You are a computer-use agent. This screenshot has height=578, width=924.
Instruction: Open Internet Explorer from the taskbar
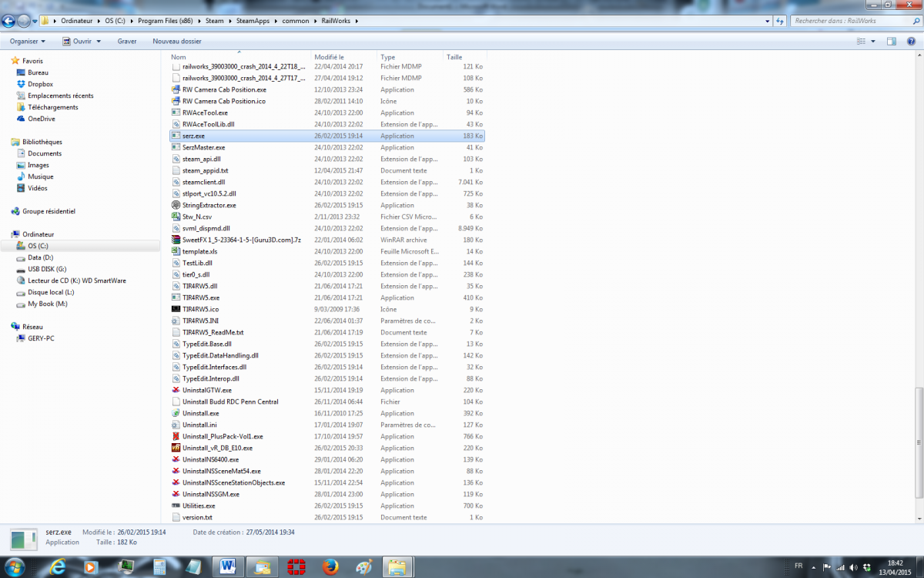click(x=58, y=566)
